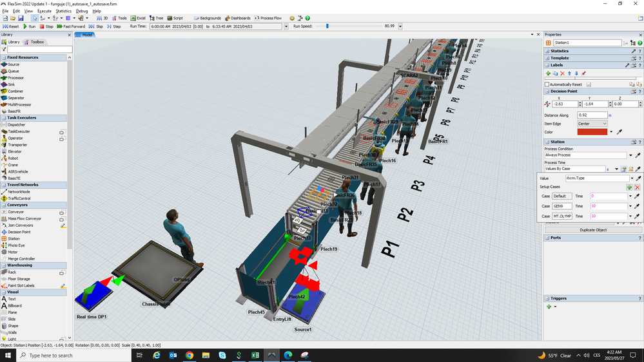This screenshot has height=362, width=644.
Task: Delete the selected label with the red X
Action: [562, 73]
